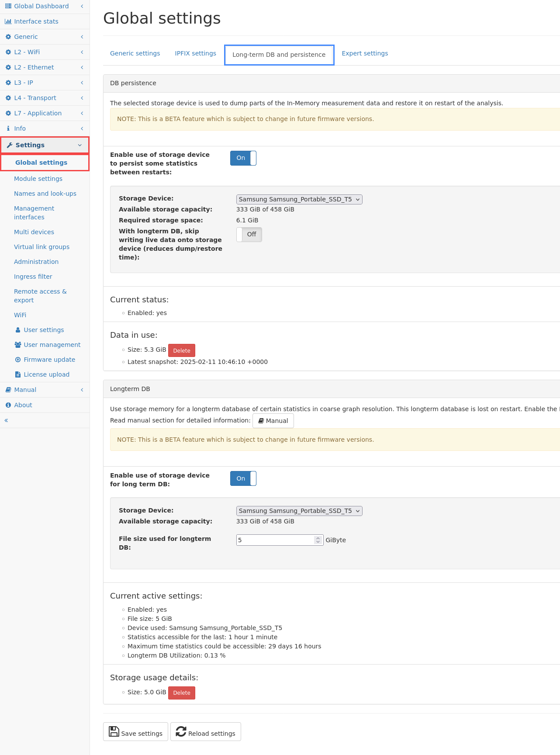Click longterm DB file size stepper arrows

click(x=318, y=540)
